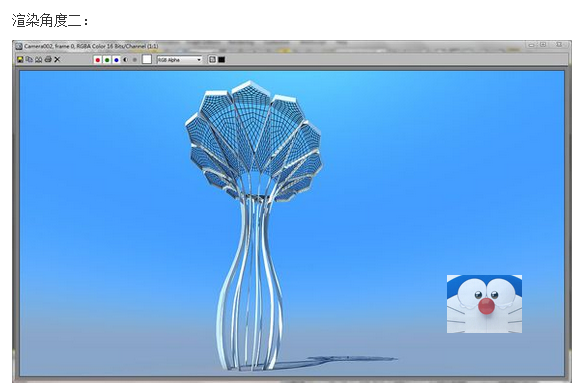Toggle the monochrome display button
572x383 pixels.
click(x=135, y=60)
